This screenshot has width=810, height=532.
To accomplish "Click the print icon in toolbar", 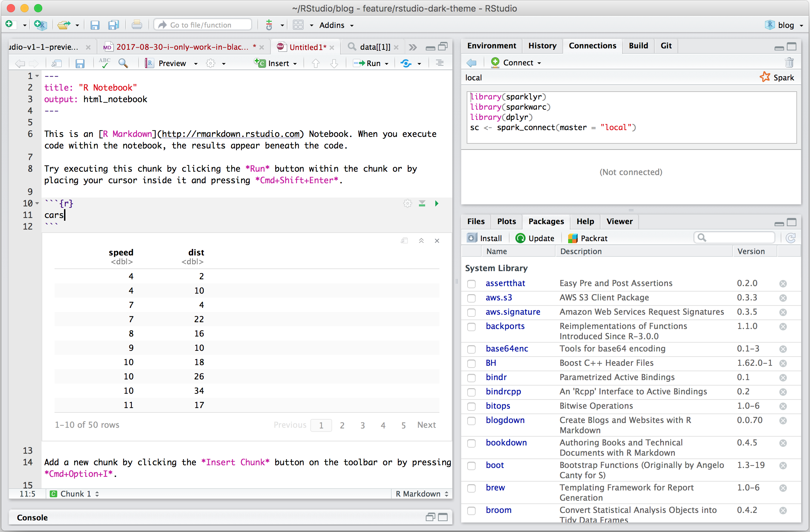I will (137, 25).
